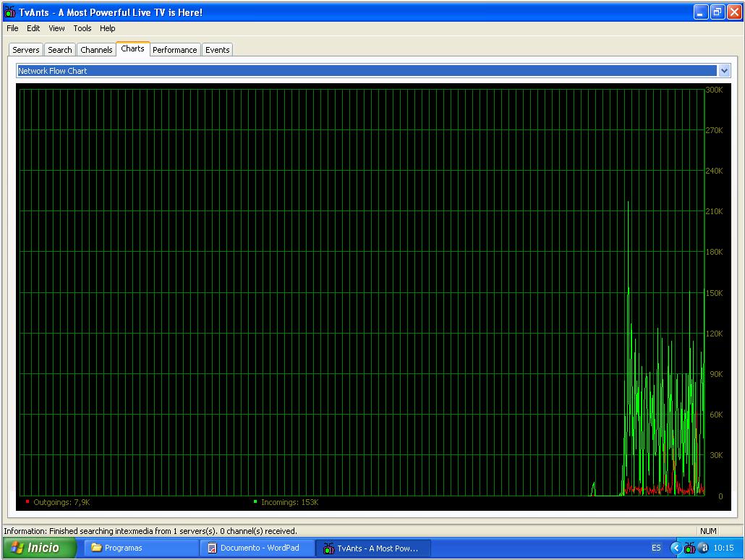Click the 60K axis label
This screenshot has width=745, height=560.
coord(716,415)
